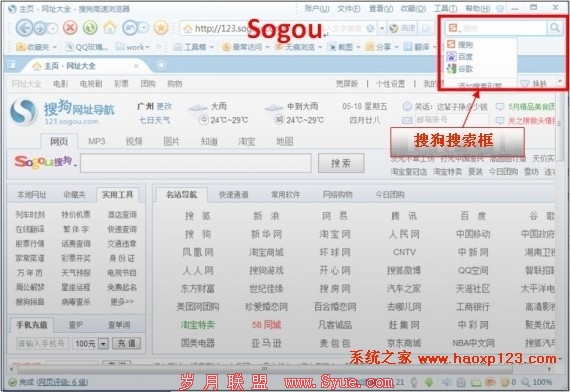Image resolution: width=570 pixels, height=392 pixels.
Task: Click the 请输入手机号 phone number field
Action: pos(42,343)
